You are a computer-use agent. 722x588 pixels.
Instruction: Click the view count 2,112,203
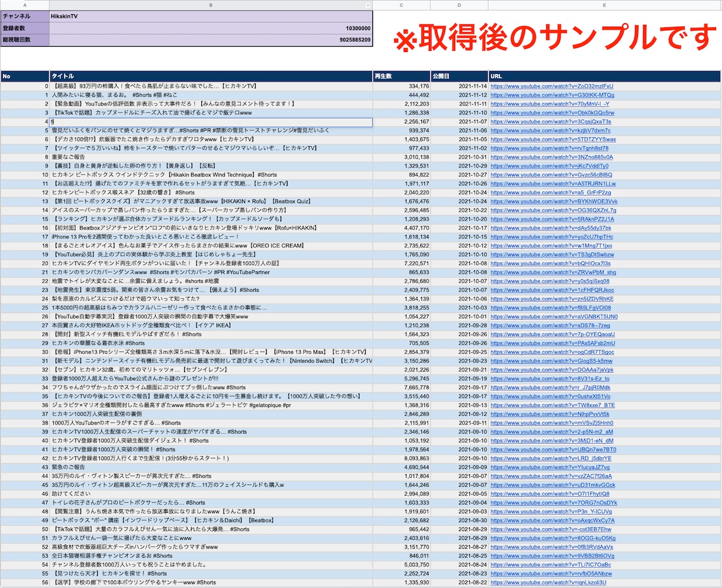point(417,104)
